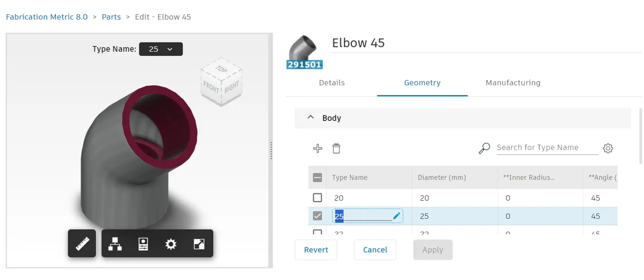The height and width of the screenshot is (280, 644).
Task: Open the gear settings icon below the 3D model
Action: click(171, 243)
